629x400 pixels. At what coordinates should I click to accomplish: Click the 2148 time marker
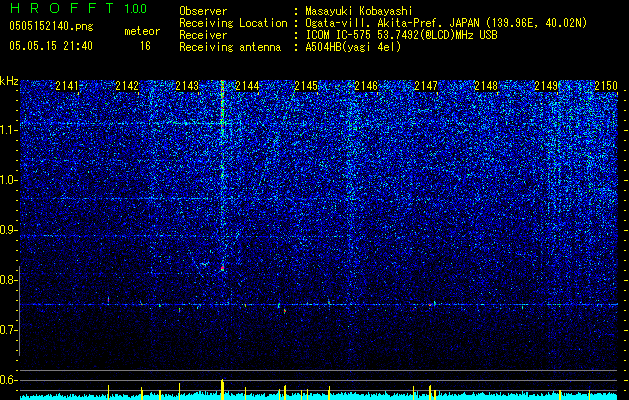(x=486, y=86)
